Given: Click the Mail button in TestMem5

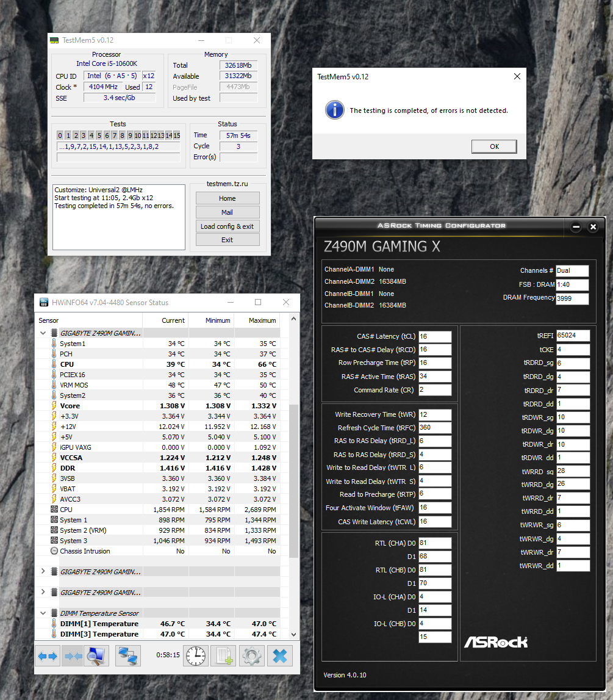Looking at the screenshot, I should coord(228,212).
